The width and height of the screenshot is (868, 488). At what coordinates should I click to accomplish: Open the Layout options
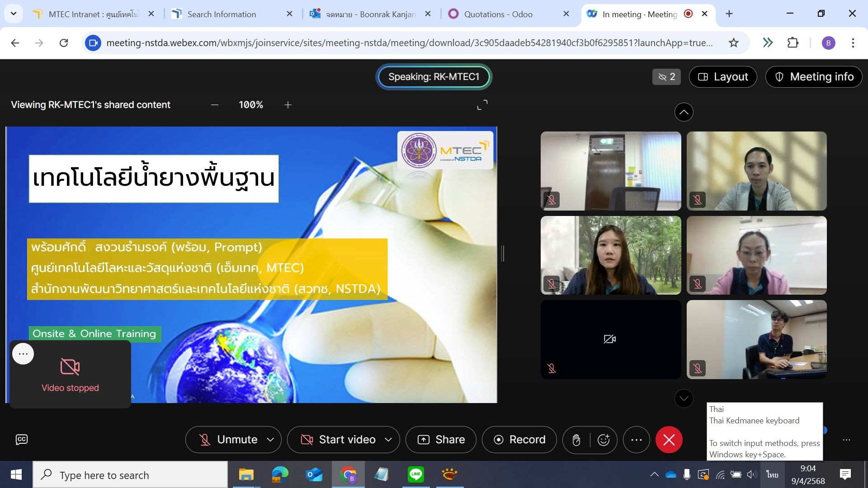pyautogui.click(x=723, y=77)
